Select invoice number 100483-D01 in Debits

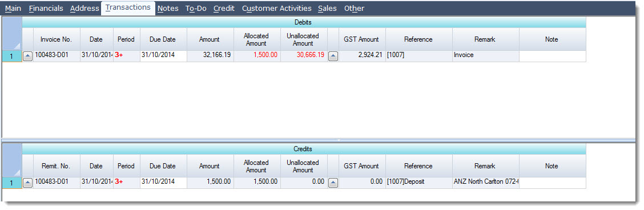tap(57, 56)
